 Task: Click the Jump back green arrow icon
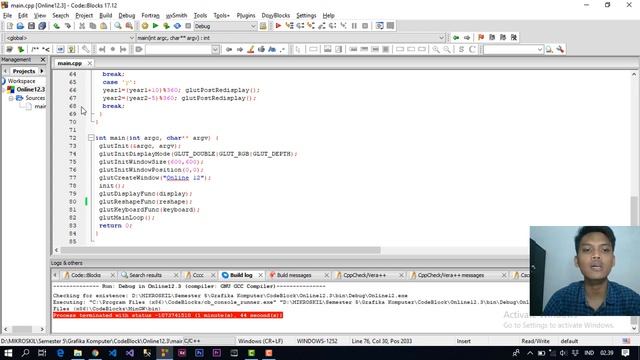456,38
